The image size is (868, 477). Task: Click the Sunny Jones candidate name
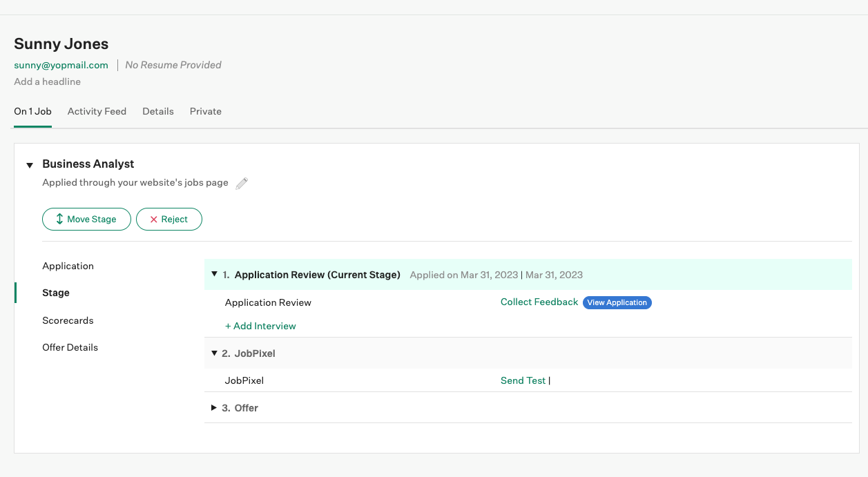[x=61, y=43]
